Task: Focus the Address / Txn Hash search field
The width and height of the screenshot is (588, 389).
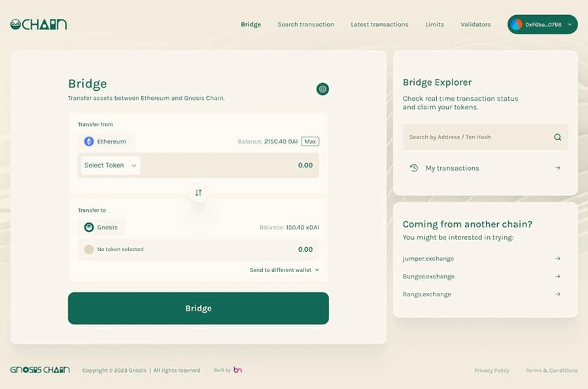Action: tap(477, 137)
